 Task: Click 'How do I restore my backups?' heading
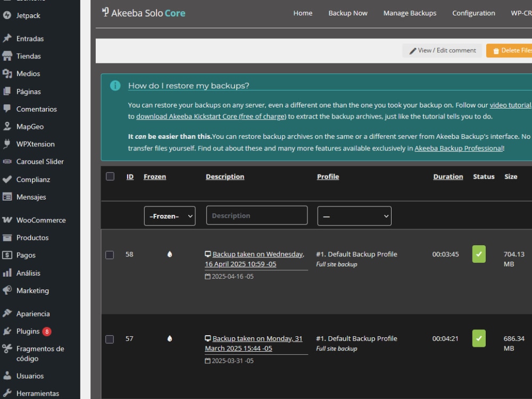coord(189,86)
